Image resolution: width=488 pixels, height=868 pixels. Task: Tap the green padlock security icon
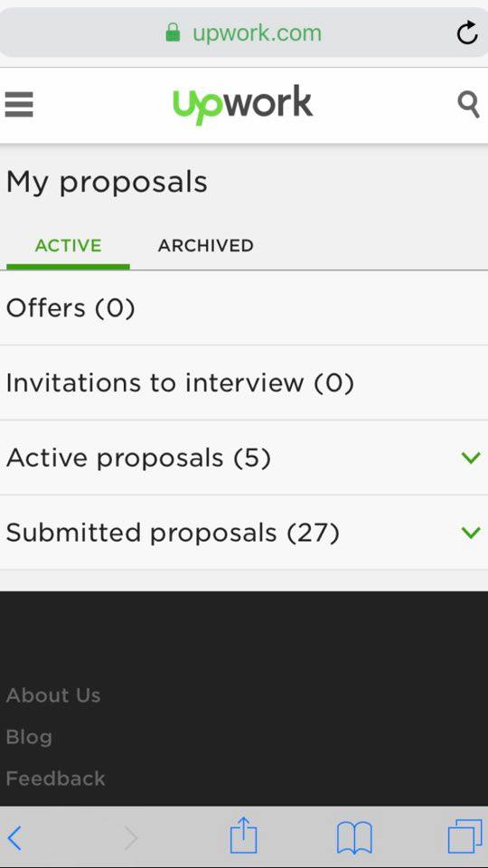point(173,33)
